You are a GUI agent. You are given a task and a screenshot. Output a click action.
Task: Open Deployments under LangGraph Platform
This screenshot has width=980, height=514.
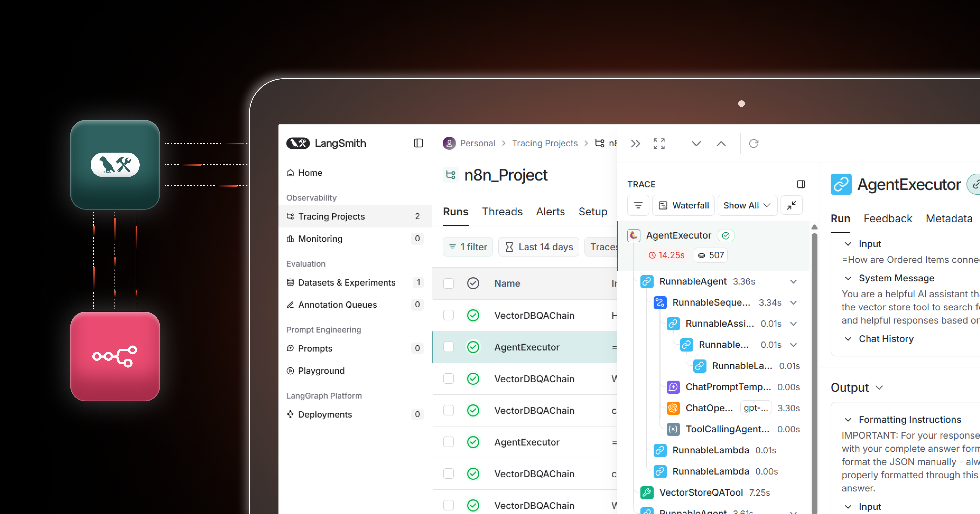click(x=355, y=414)
